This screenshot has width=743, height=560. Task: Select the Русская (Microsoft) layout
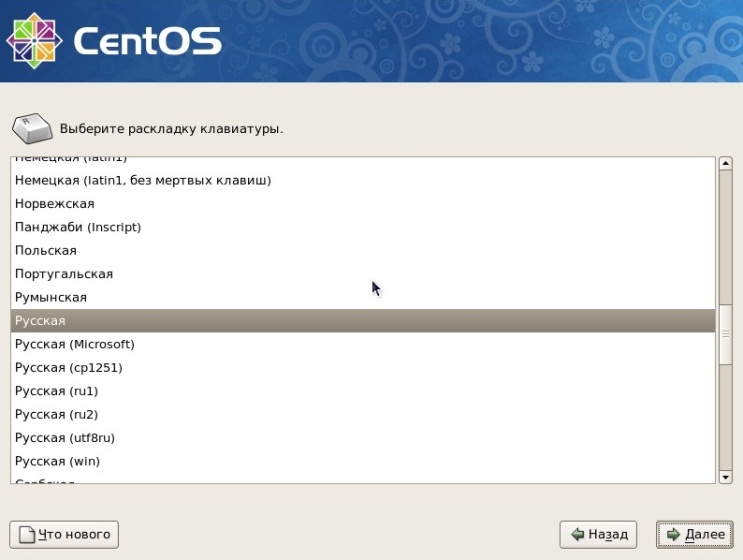click(362, 344)
